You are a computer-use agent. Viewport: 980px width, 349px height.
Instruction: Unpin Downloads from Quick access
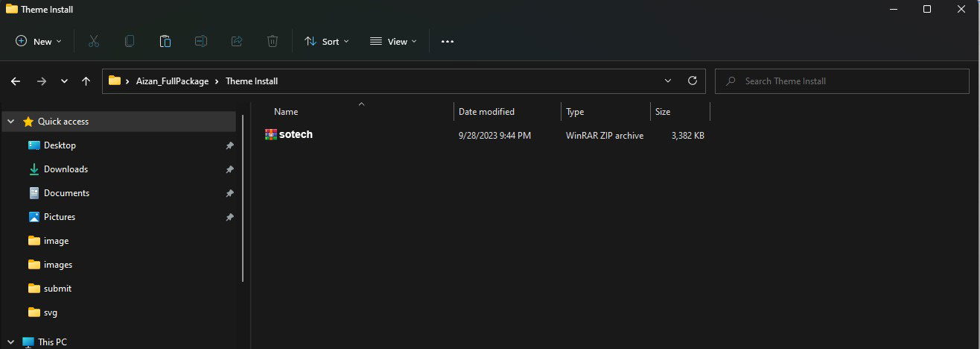coord(229,169)
